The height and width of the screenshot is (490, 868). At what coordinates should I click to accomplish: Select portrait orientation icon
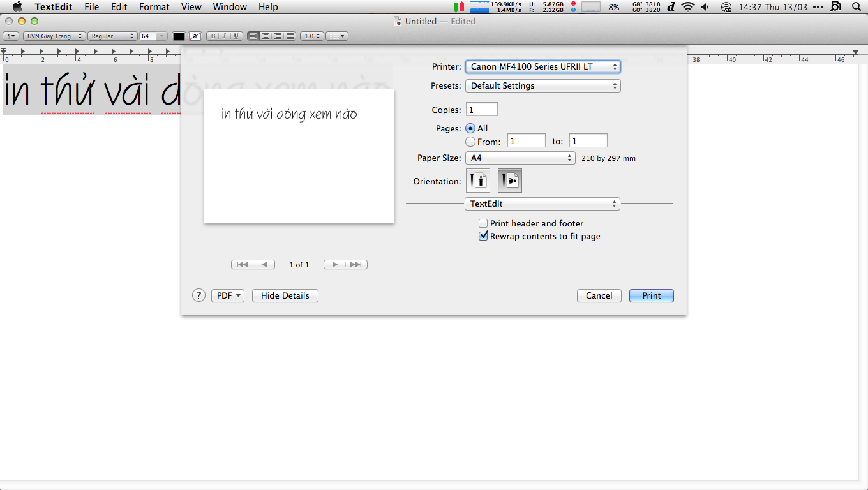pos(478,181)
